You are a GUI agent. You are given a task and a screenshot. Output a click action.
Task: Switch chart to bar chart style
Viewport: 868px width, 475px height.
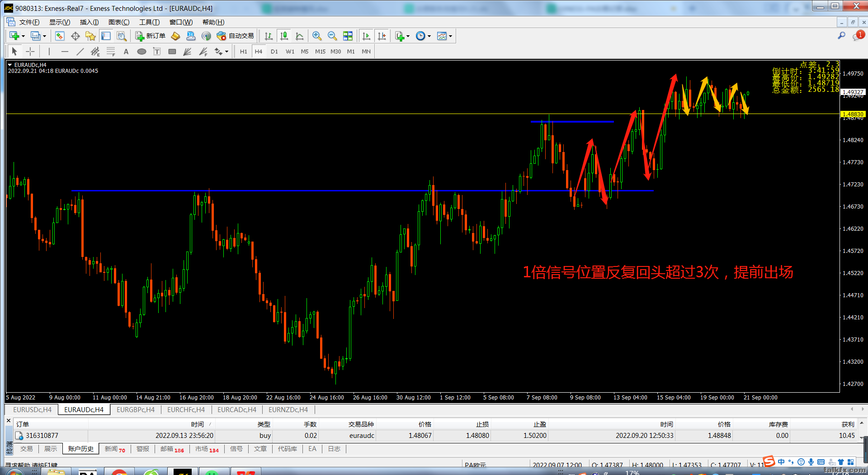click(x=269, y=36)
